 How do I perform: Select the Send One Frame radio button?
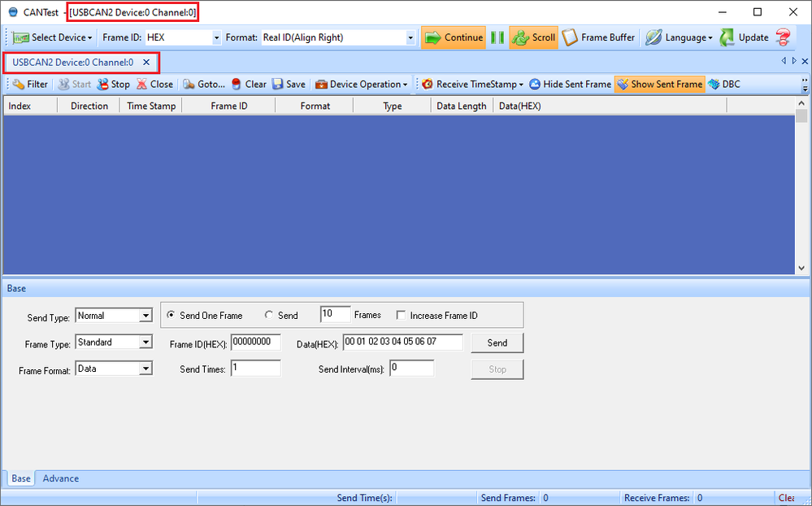tap(171, 315)
